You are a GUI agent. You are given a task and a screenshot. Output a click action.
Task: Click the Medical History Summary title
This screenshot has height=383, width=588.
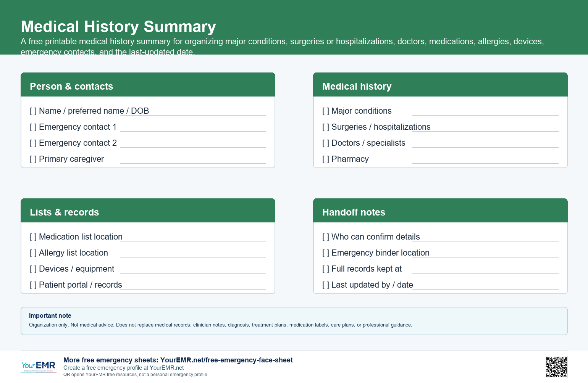[x=118, y=27]
